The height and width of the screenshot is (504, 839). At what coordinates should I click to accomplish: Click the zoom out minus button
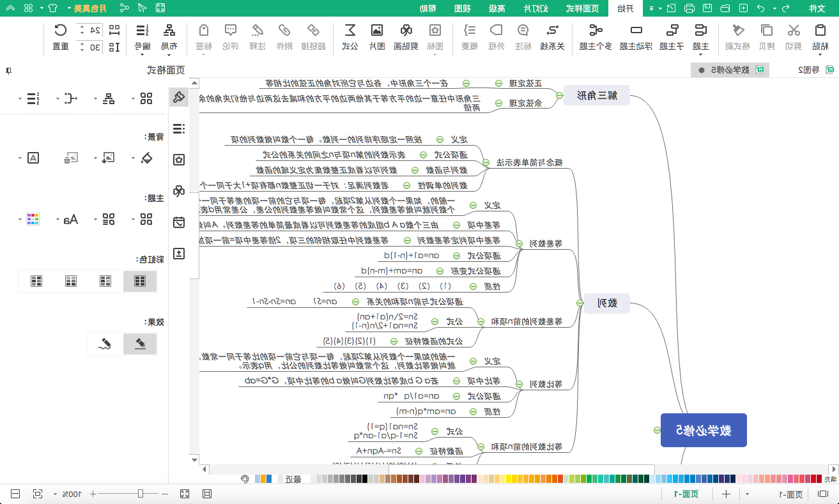tap(165, 494)
